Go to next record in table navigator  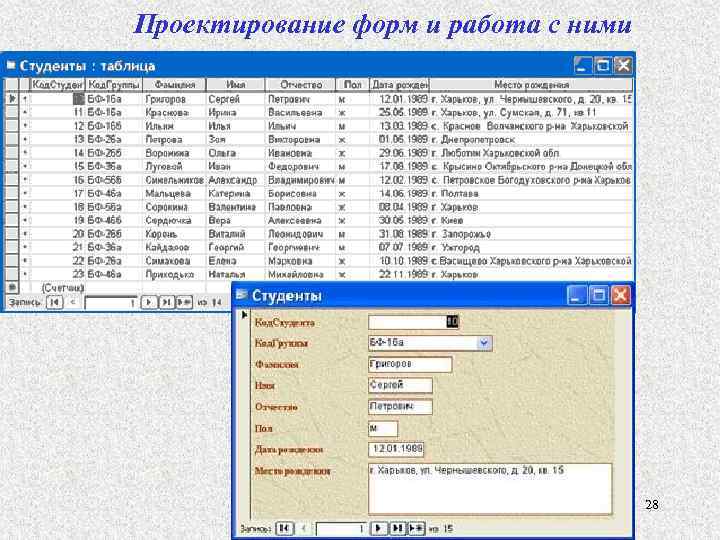click(x=148, y=302)
